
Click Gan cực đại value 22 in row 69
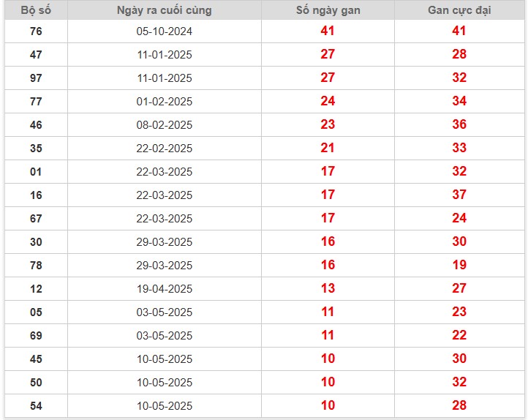pyautogui.click(x=459, y=335)
